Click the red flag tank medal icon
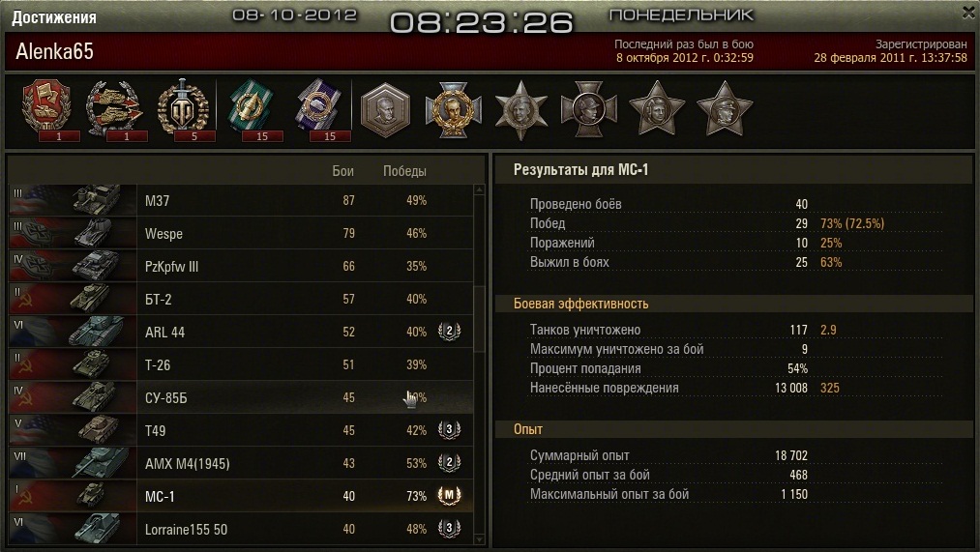 (46, 107)
